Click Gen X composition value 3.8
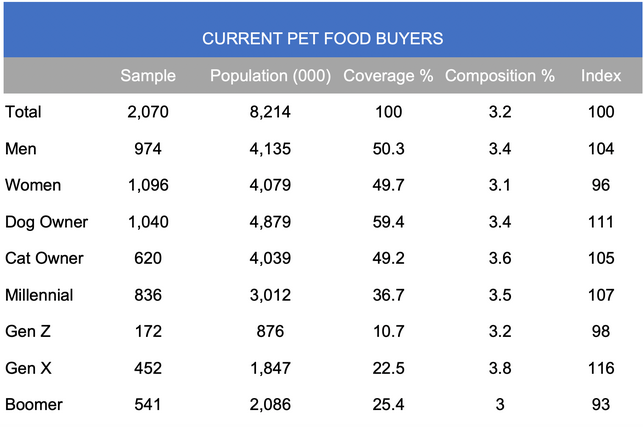643x427 pixels. [500, 368]
